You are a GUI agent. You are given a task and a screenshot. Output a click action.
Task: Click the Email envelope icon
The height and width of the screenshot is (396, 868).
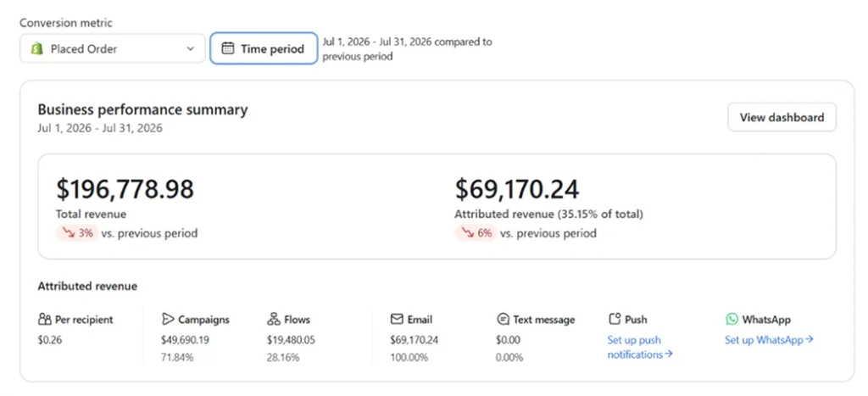coord(397,320)
